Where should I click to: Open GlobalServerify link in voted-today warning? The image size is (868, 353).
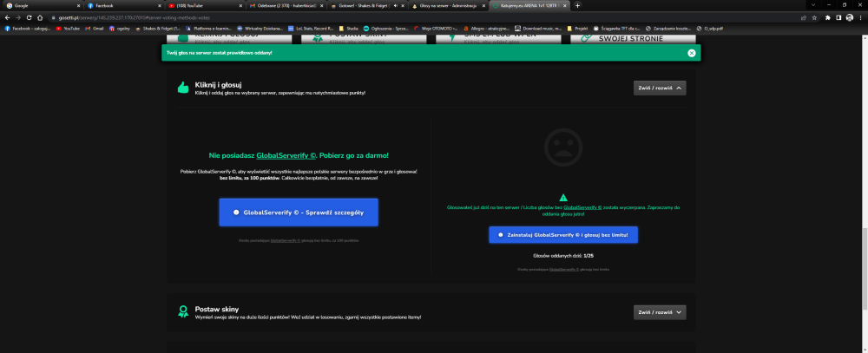(x=582, y=207)
